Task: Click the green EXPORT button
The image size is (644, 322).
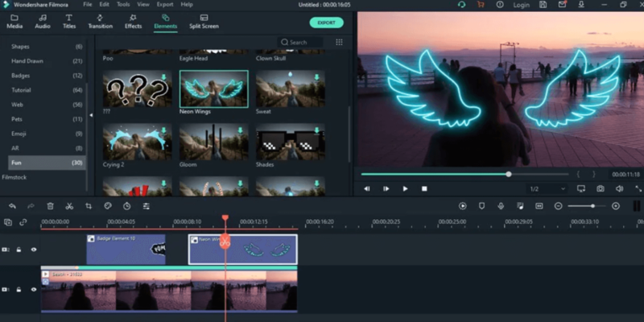Action: click(327, 23)
